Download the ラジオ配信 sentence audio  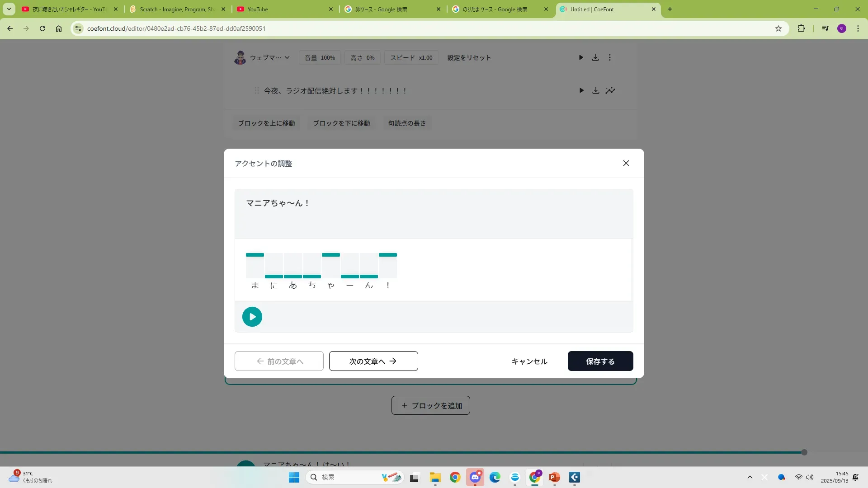tap(596, 90)
